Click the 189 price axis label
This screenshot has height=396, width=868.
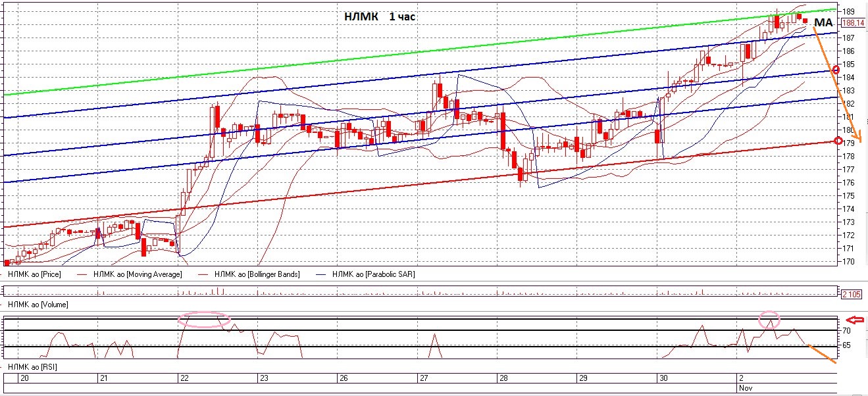point(848,12)
